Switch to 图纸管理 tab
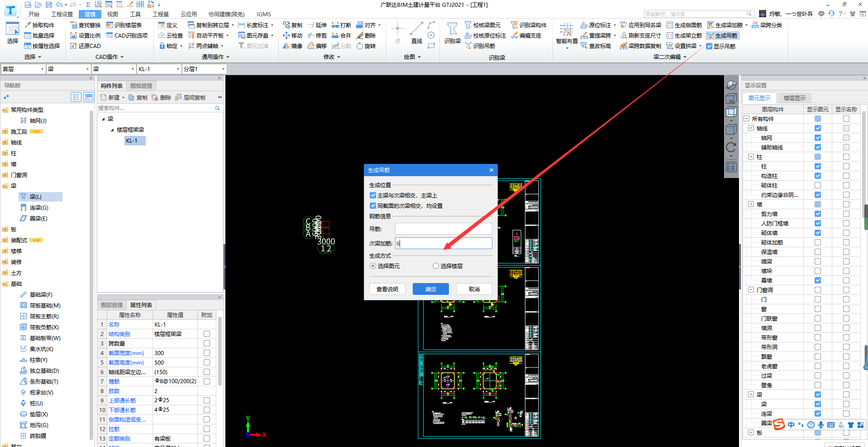Screen dimensions: 868x447 141,86
